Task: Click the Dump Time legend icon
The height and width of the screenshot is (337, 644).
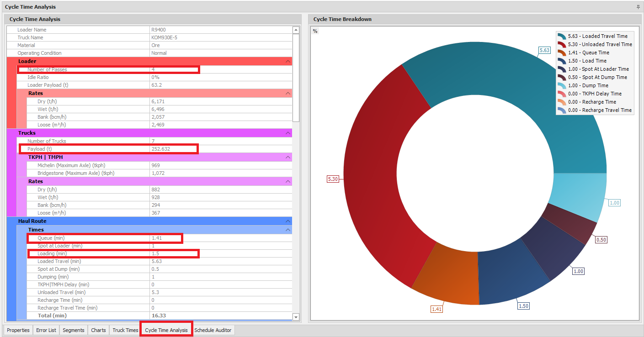Action: tap(562, 85)
